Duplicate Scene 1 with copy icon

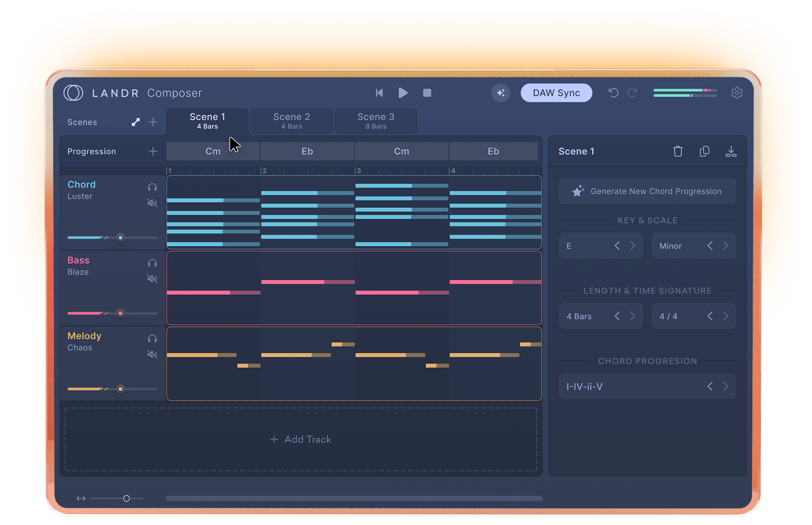tap(704, 151)
